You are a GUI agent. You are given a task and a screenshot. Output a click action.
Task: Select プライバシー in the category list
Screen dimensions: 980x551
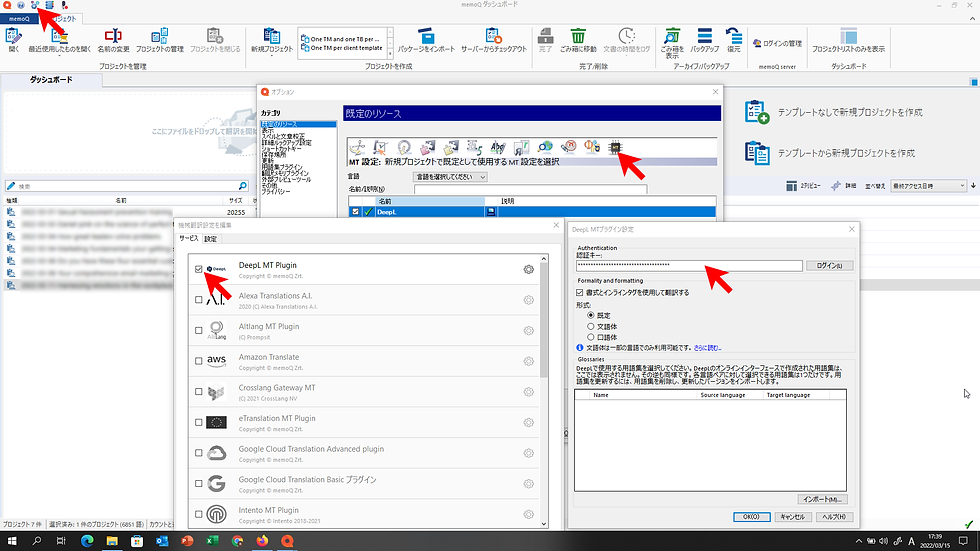click(276, 192)
